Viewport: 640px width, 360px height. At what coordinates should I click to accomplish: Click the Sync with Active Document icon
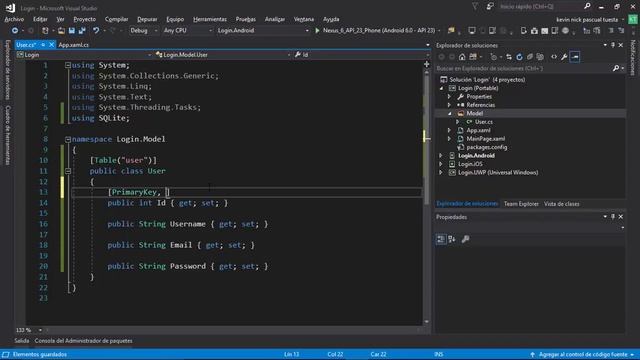(x=509, y=57)
